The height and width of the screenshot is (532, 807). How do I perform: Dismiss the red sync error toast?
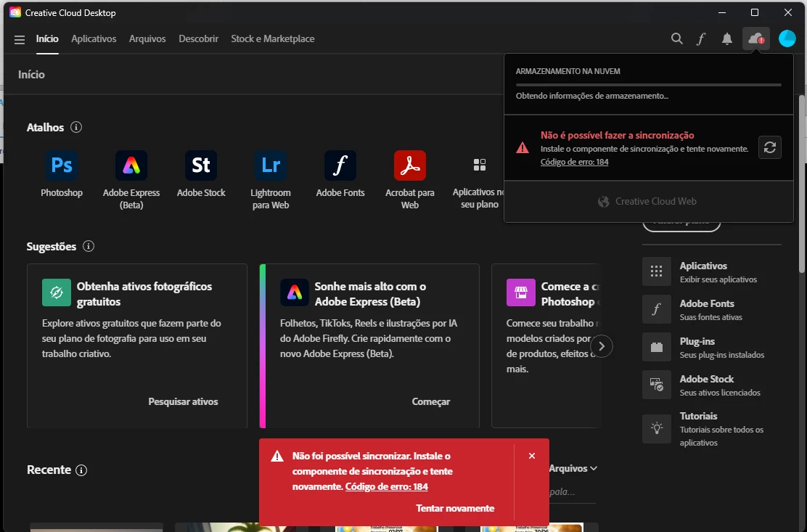pyautogui.click(x=532, y=456)
